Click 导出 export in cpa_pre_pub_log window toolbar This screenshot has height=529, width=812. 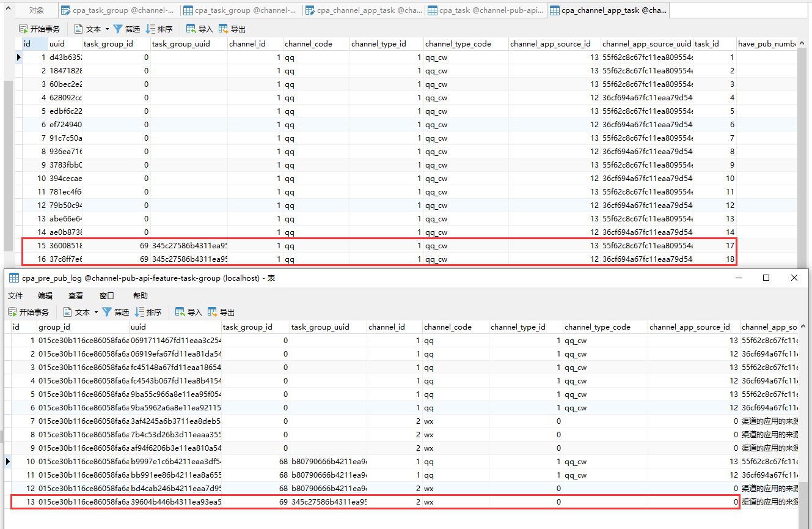tap(221, 312)
